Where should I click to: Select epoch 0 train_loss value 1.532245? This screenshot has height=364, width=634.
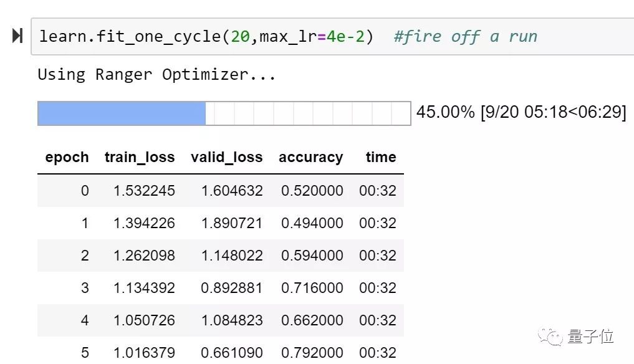point(144,191)
